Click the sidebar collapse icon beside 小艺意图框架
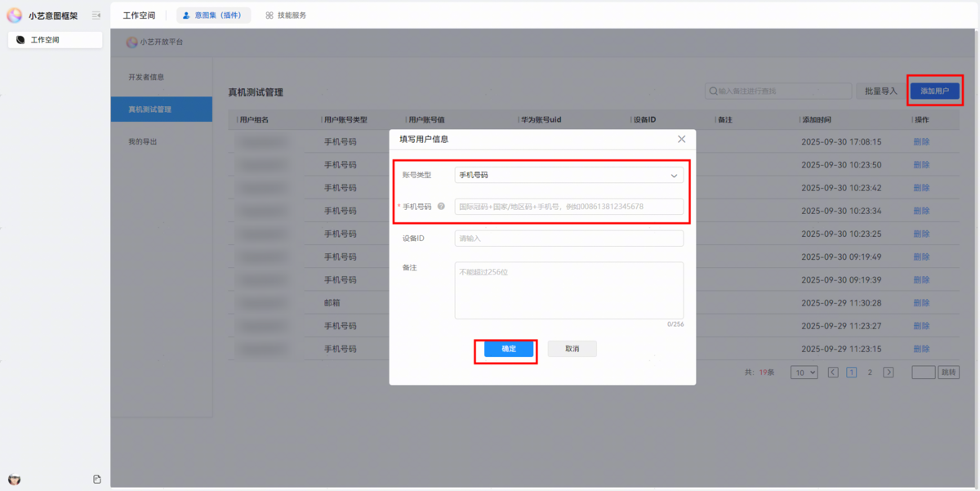This screenshot has height=491, width=980. pos(96,15)
